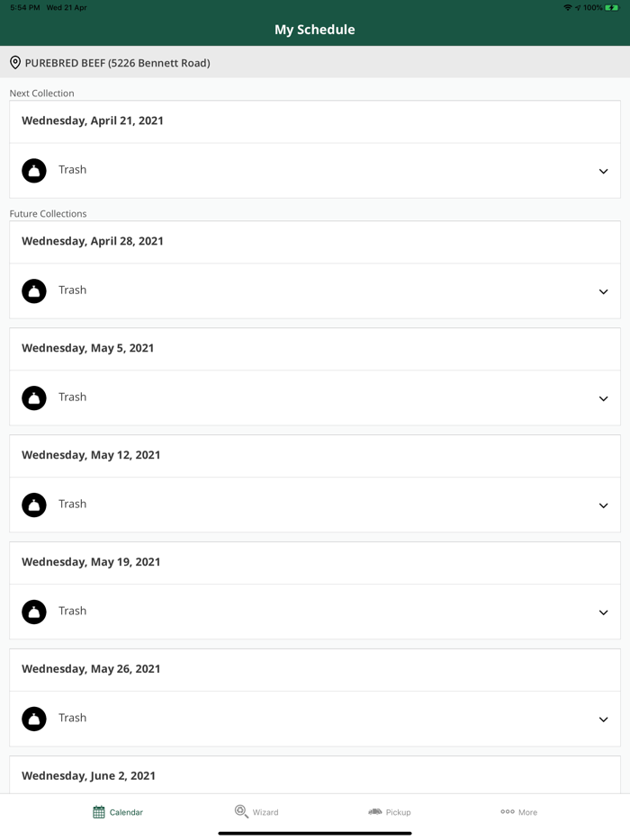Expand the April 28 Trash chevron

(603, 291)
